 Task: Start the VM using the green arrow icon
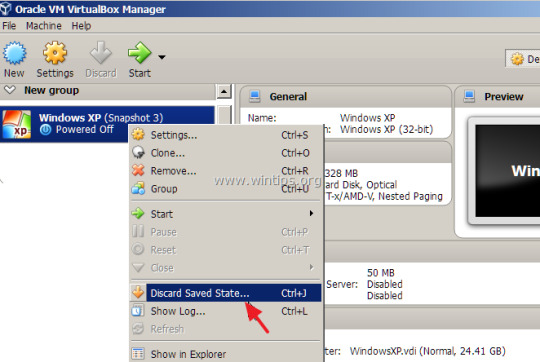pyautogui.click(x=139, y=53)
